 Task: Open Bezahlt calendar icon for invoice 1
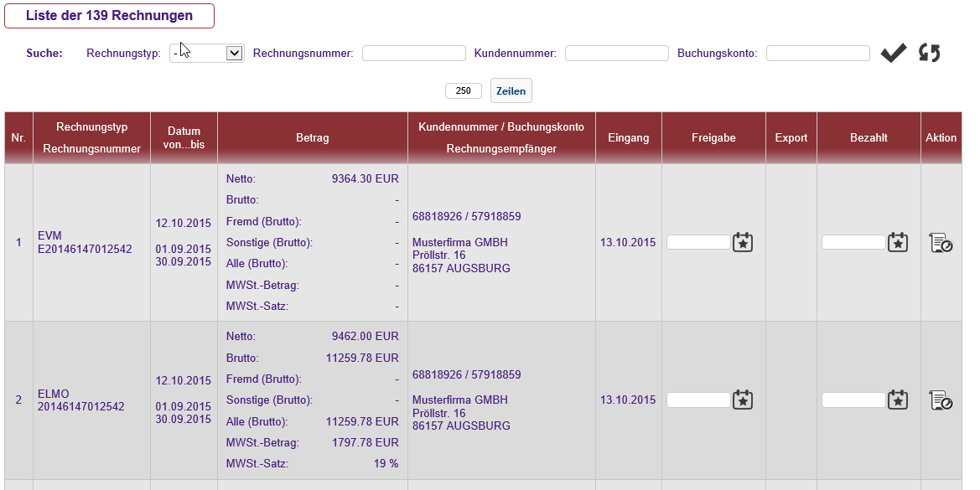click(898, 243)
